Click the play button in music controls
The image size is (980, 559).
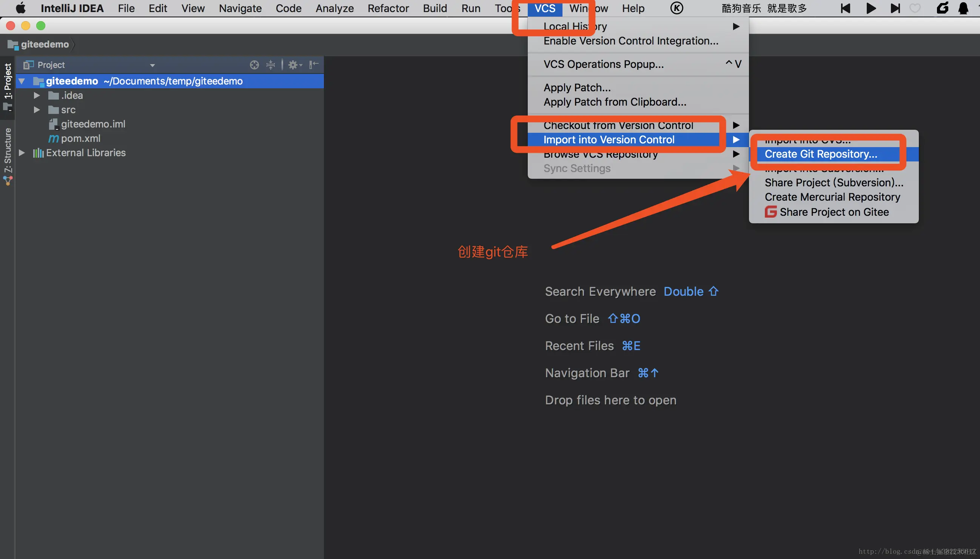871,8
